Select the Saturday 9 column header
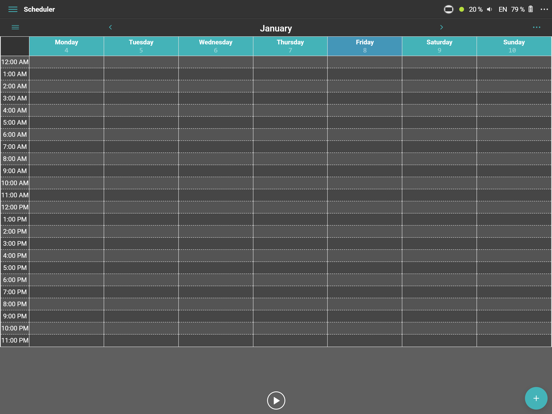The image size is (552, 414). point(439,46)
